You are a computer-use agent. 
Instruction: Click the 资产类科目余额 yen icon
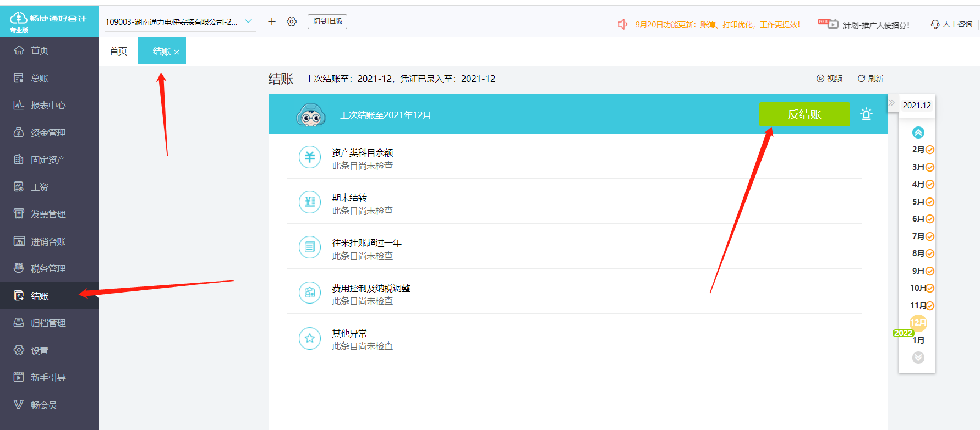point(310,157)
